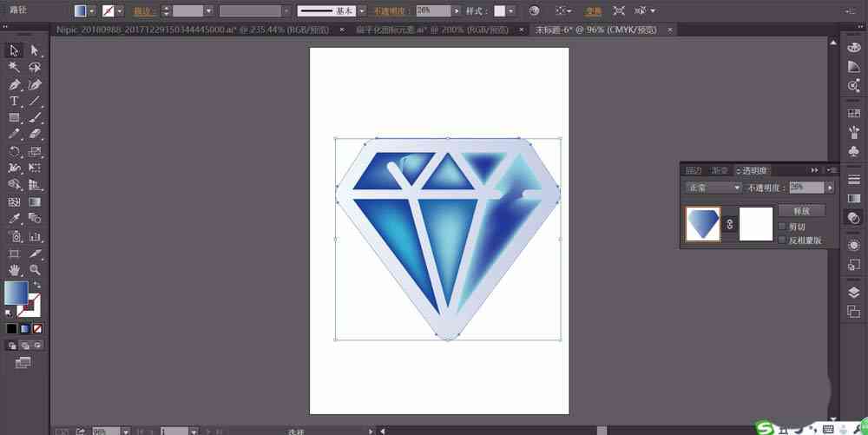Expand the opacity arrow in transparency panel

coord(829,188)
